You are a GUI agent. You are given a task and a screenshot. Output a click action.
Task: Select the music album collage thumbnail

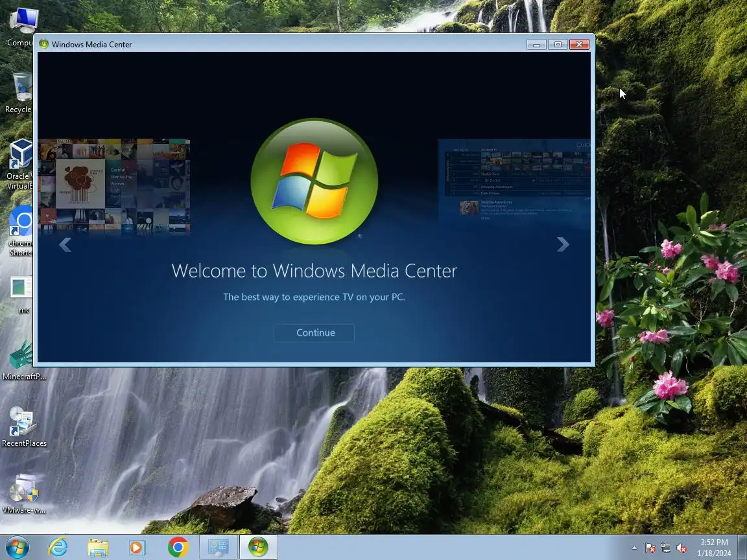coord(114,185)
